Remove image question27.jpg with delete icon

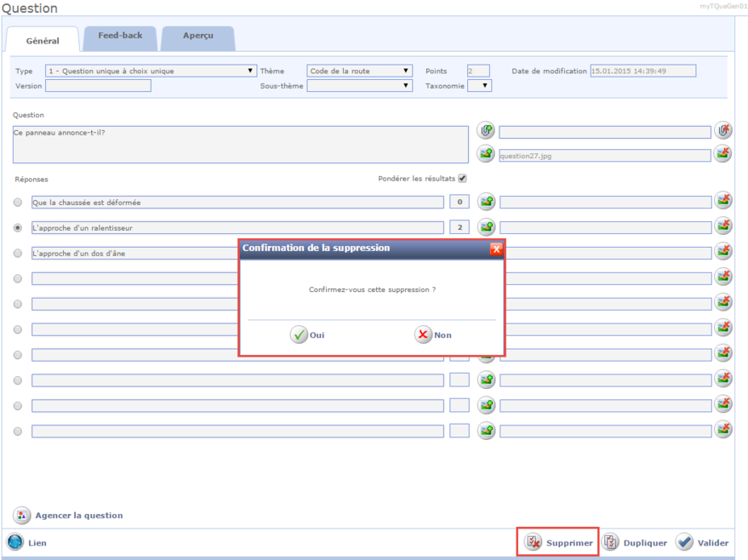point(722,154)
